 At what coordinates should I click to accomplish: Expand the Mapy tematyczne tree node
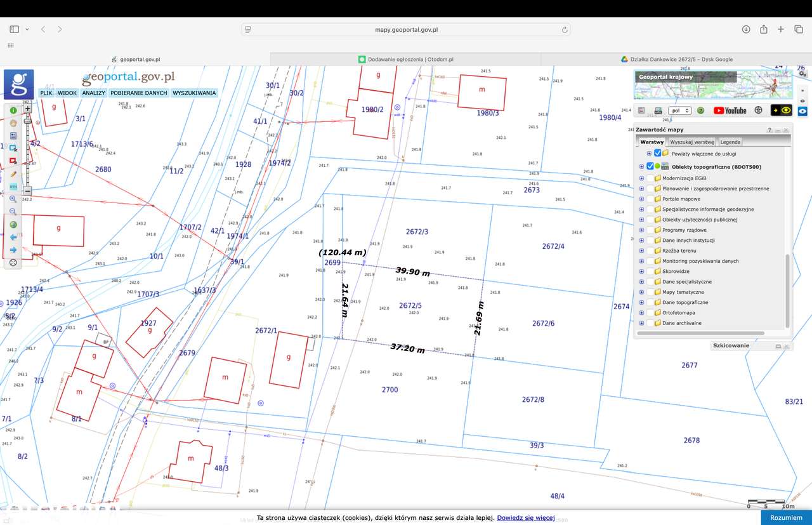pyautogui.click(x=641, y=292)
